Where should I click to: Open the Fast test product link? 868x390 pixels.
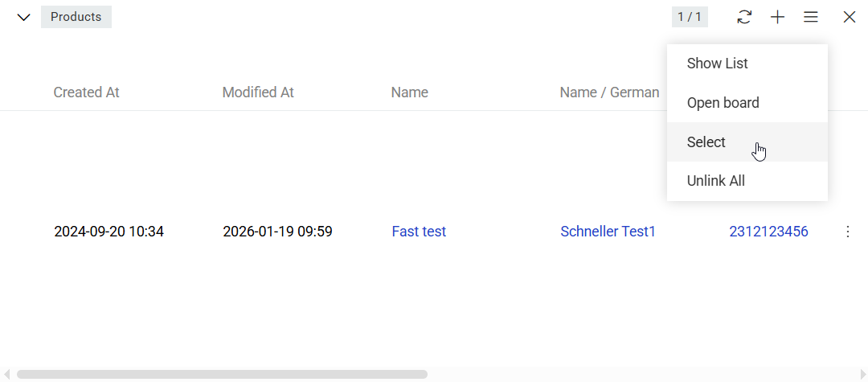419,232
